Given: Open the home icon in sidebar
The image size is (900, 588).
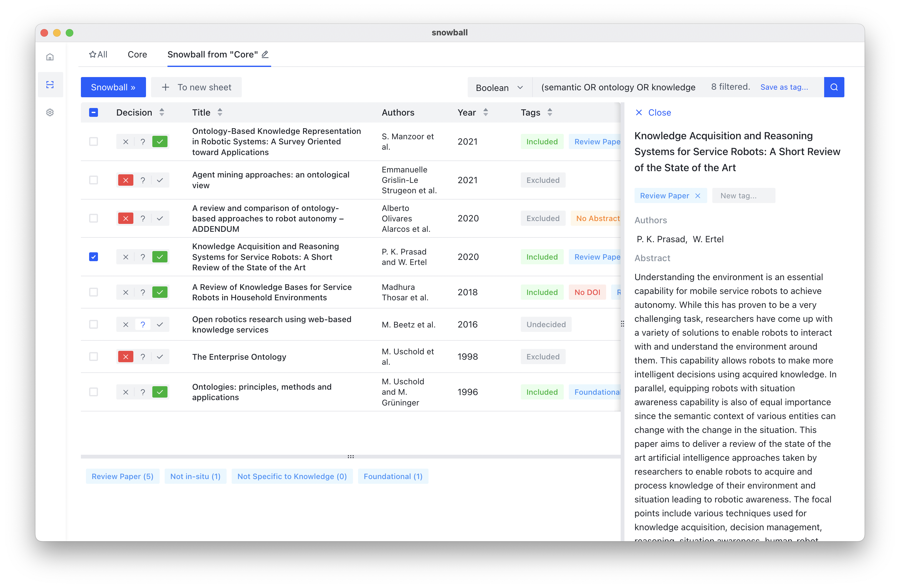Looking at the screenshot, I should point(50,57).
